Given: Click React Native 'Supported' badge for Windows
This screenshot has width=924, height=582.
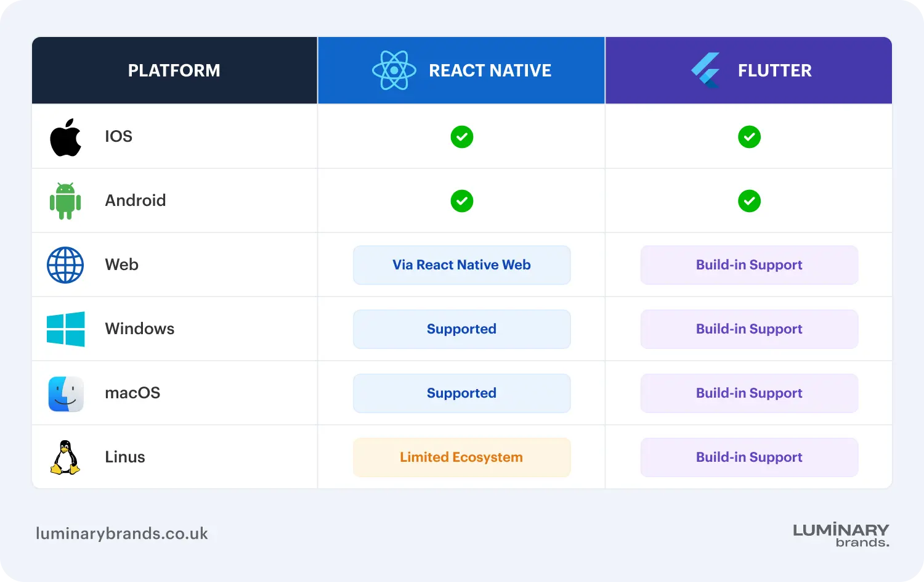Looking at the screenshot, I should [x=462, y=329].
